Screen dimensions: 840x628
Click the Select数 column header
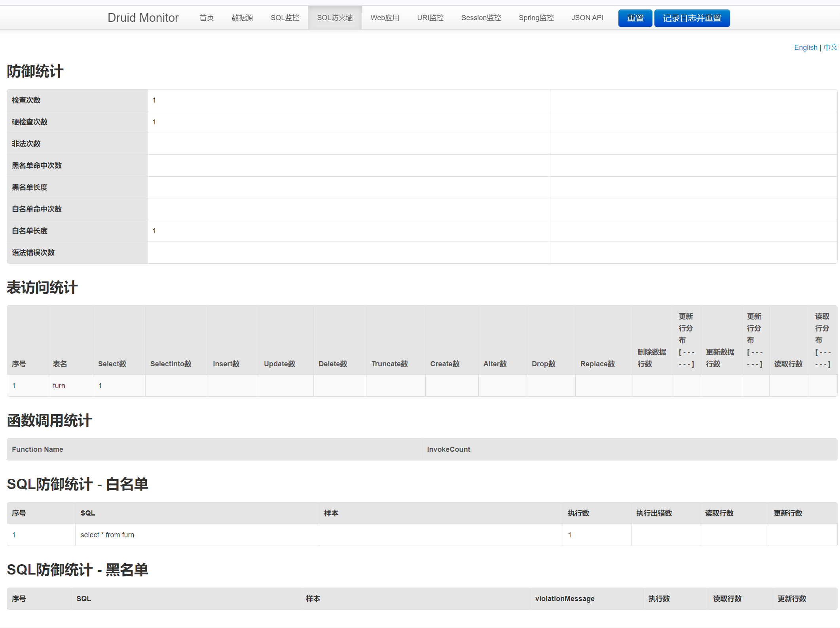(x=112, y=363)
